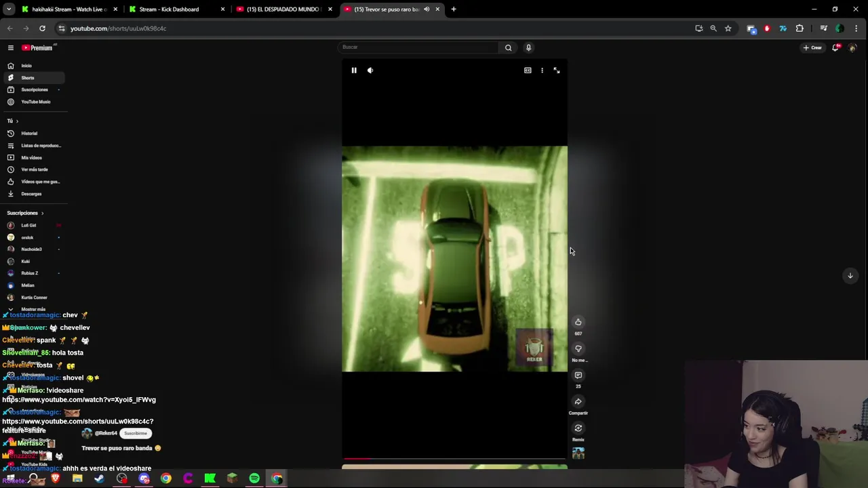View site information icon in address bar

coord(62,28)
